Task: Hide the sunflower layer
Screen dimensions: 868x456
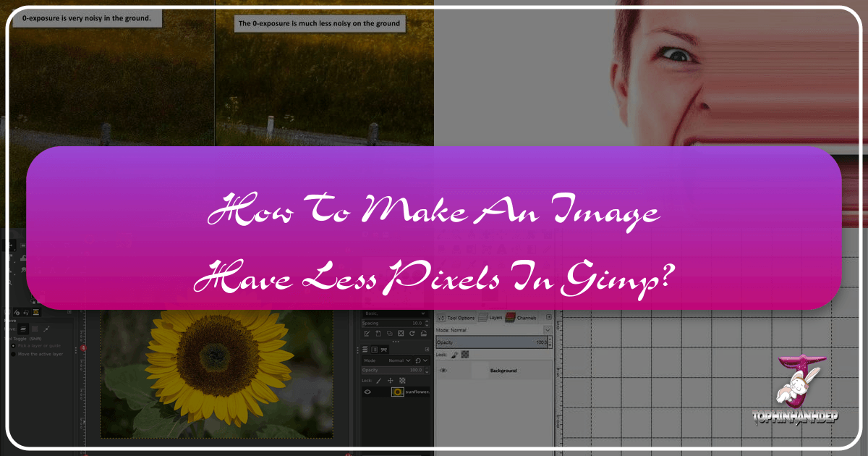Action: point(367,392)
